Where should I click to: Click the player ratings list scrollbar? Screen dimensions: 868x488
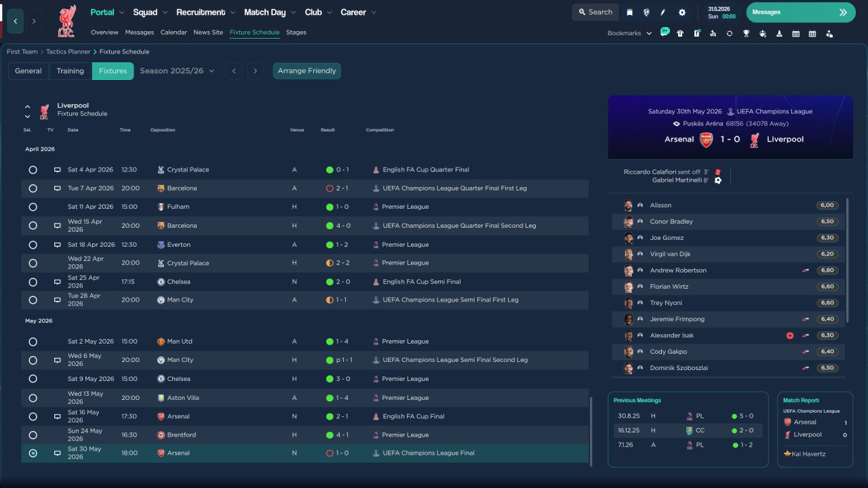click(848, 260)
